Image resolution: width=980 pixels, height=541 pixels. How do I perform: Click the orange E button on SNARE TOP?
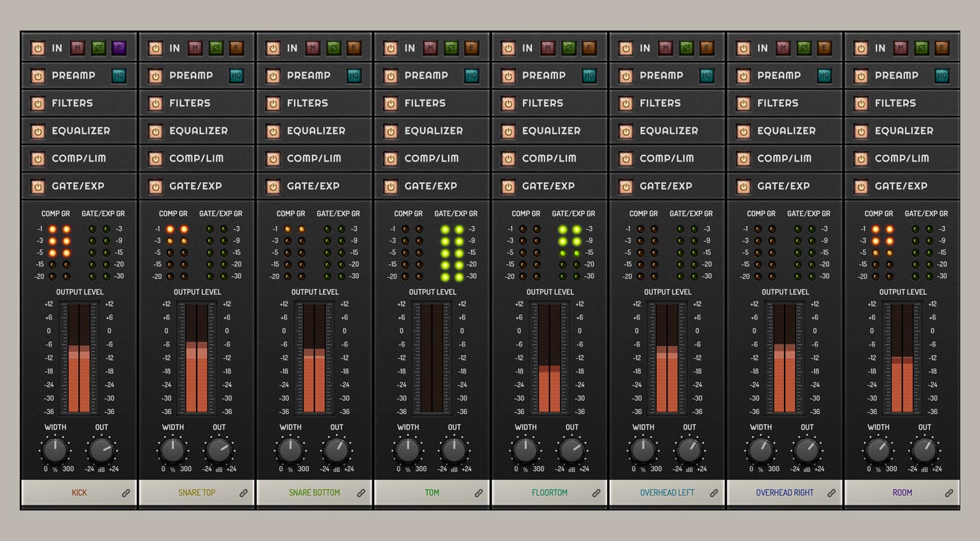(x=236, y=48)
